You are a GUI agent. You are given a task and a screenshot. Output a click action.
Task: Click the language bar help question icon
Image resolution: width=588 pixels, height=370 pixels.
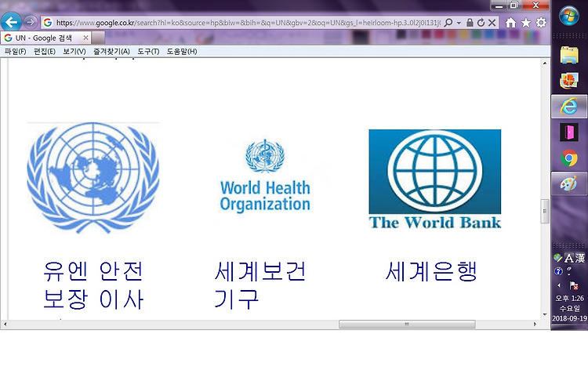558,271
